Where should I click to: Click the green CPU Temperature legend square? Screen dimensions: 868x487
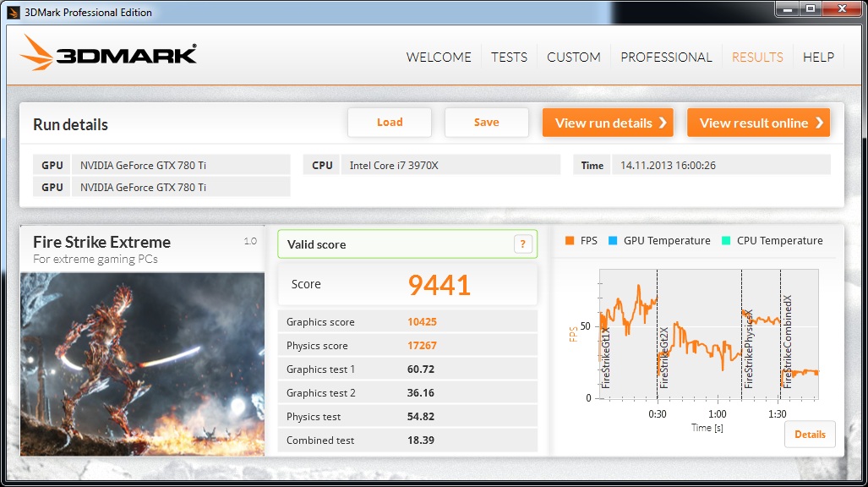coord(726,240)
